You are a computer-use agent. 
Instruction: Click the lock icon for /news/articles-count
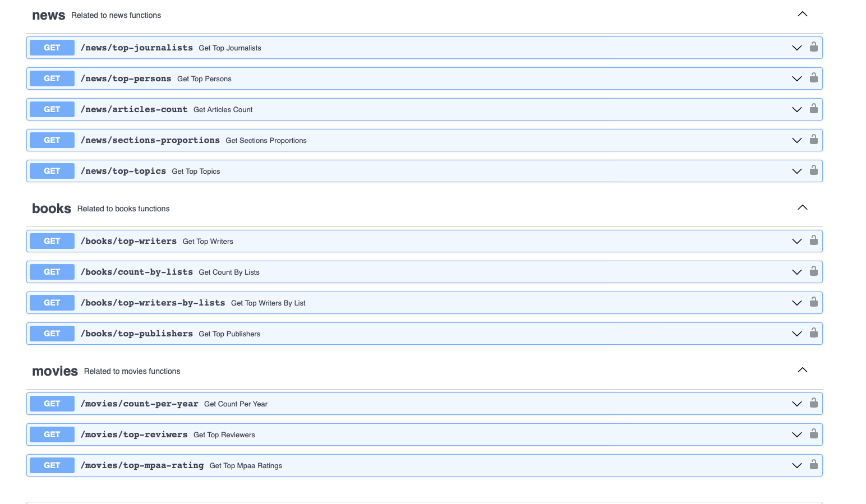[813, 109]
